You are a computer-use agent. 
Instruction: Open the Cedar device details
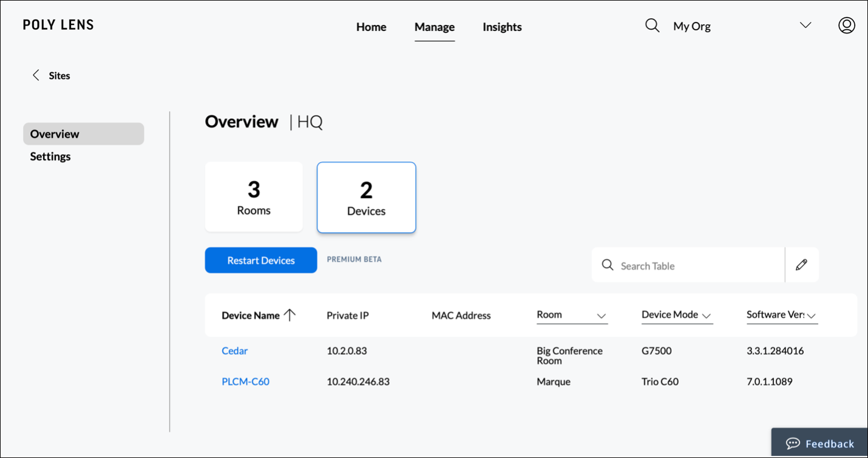pyautogui.click(x=234, y=350)
